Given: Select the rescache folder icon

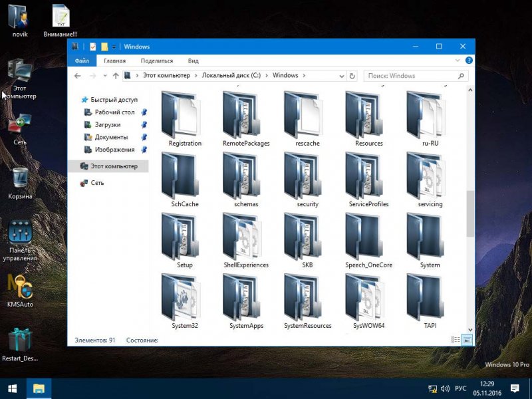Looking at the screenshot, I should click(304, 115).
